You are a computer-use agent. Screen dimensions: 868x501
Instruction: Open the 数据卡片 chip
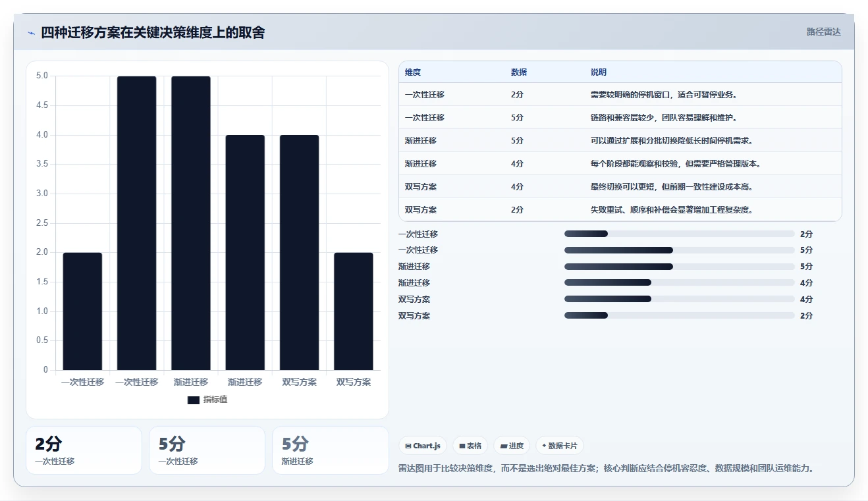[x=560, y=446]
